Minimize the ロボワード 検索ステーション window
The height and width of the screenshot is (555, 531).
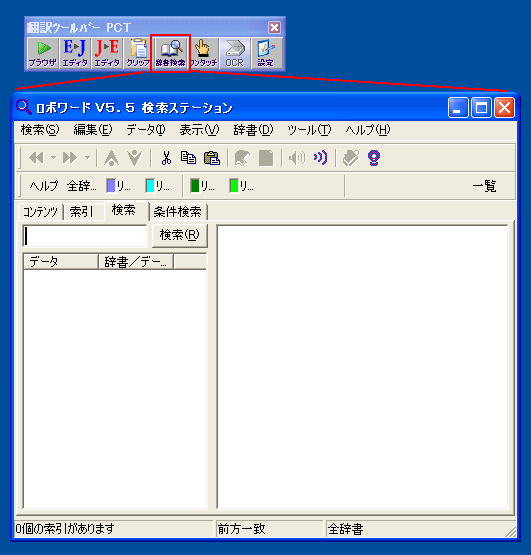coord(458,107)
